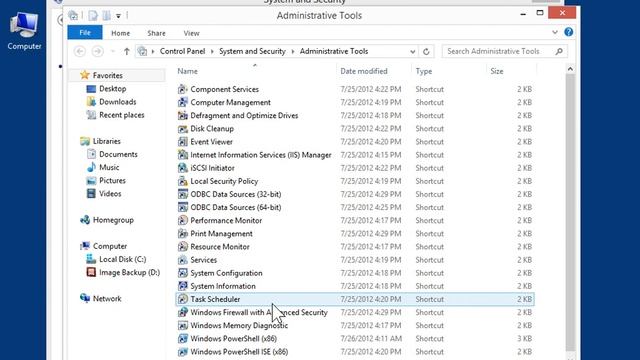Image resolution: width=640 pixels, height=360 pixels.
Task: Select the Performance Monitor icon
Action: 182,220
